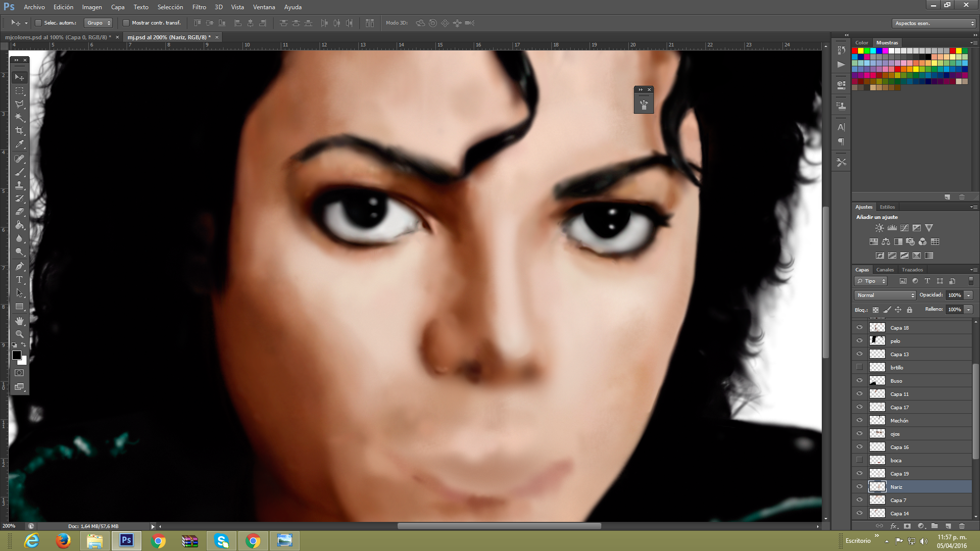Delete the selected layer
The width and height of the screenshot is (980, 551).
coord(962,526)
